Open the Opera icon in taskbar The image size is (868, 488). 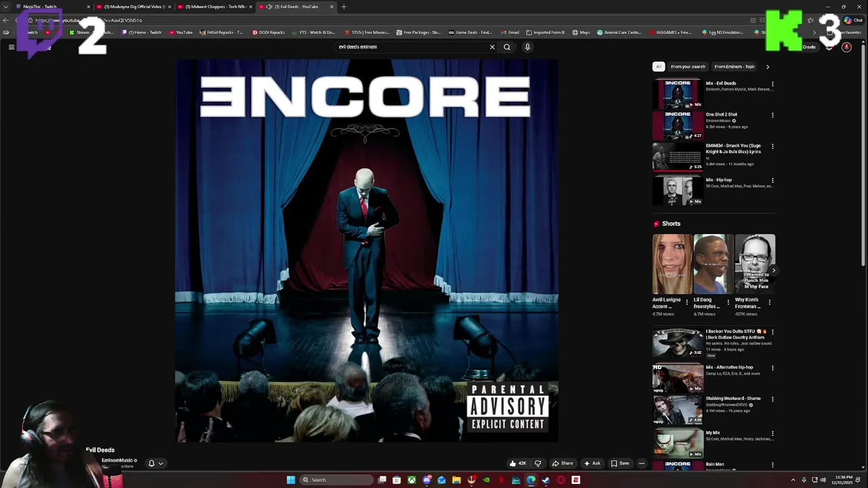561,480
